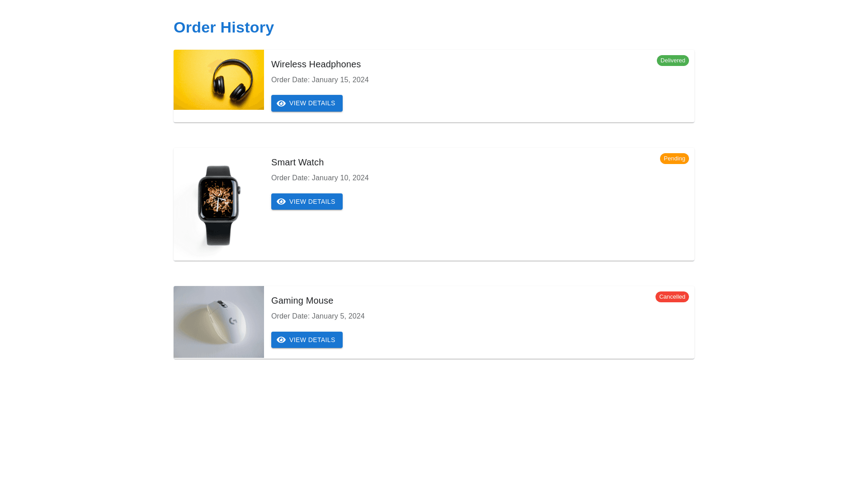Click the eye icon on Smart Watch order

coord(281,202)
